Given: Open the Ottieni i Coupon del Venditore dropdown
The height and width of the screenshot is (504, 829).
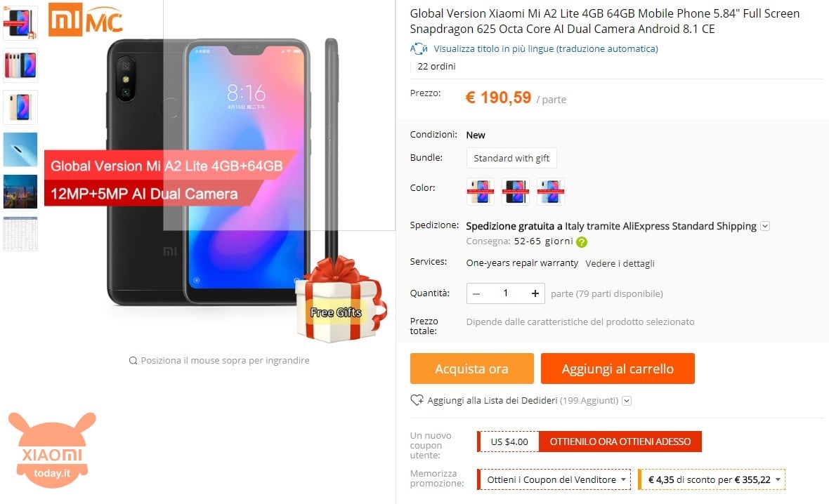Looking at the screenshot, I should [554, 479].
